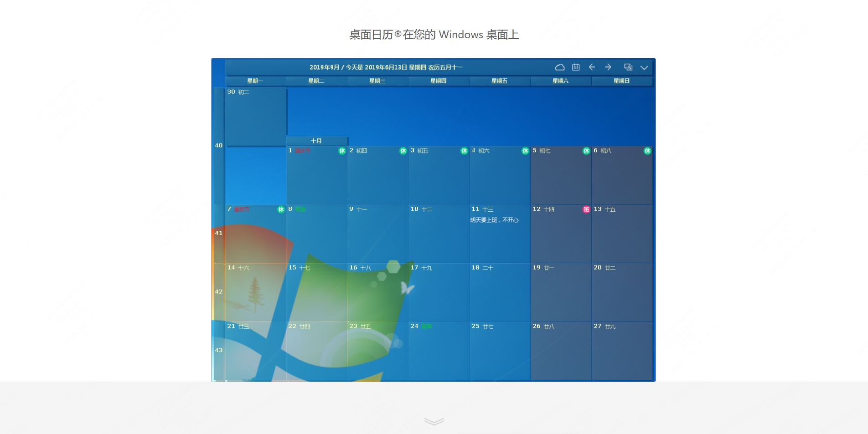The image size is (868, 434).
Task: Click the scroll-down chevron below the screenshot
Action: (434, 421)
